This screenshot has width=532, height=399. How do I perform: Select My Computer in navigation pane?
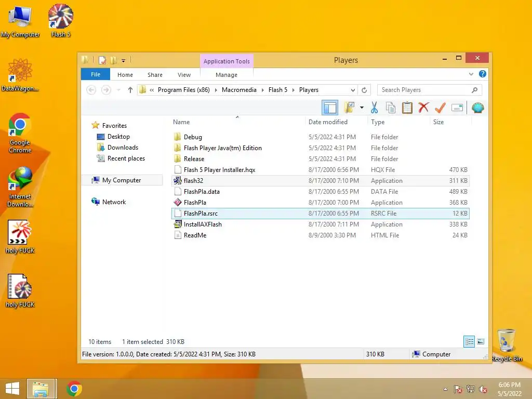(122, 180)
